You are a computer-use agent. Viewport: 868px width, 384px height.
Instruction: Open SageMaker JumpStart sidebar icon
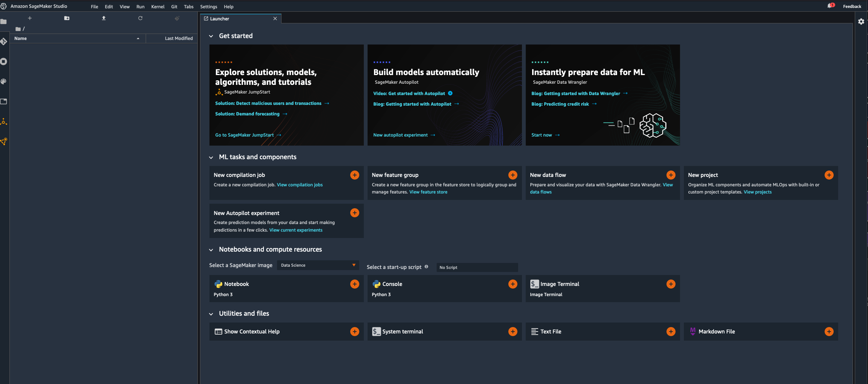click(3, 121)
